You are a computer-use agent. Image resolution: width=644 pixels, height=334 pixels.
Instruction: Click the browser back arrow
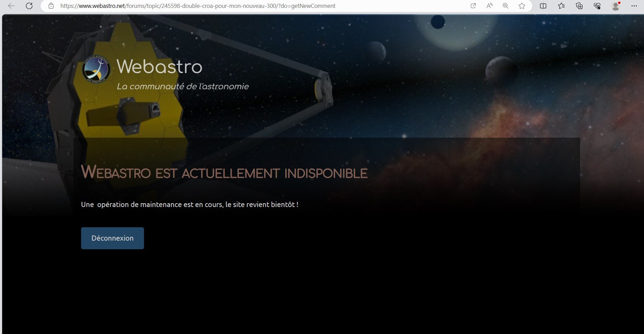pos(11,6)
